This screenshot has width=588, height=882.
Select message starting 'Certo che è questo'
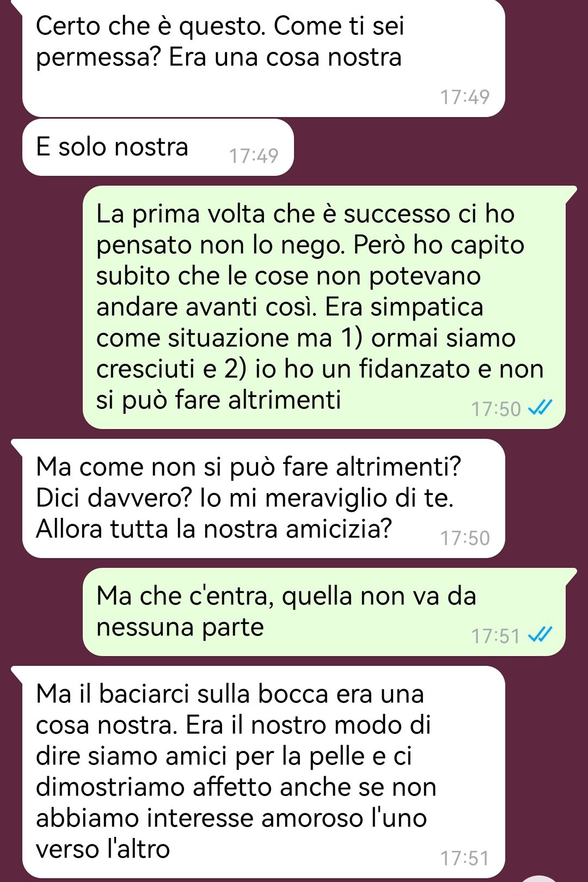pos(264,57)
